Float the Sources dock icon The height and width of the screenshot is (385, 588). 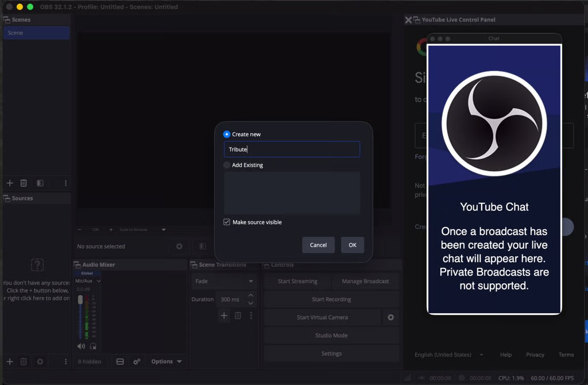[7, 198]
